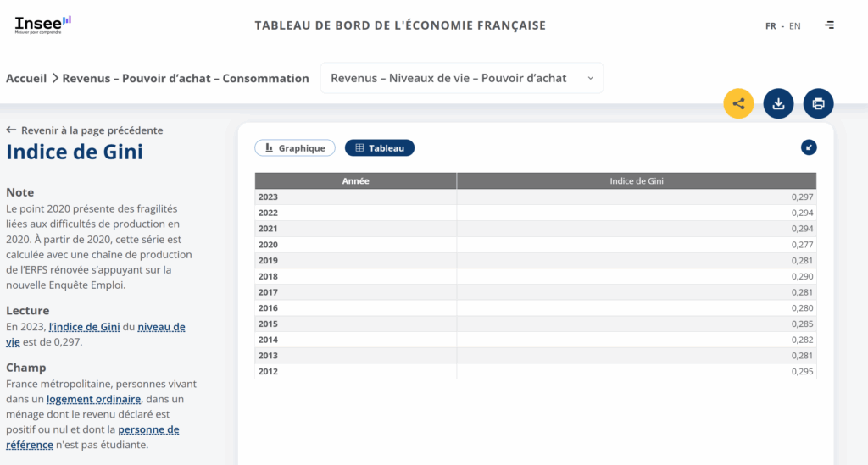The height and width of the screenshot is (465, 868).
Task: Click the download icon button
Action: (778, 103)
